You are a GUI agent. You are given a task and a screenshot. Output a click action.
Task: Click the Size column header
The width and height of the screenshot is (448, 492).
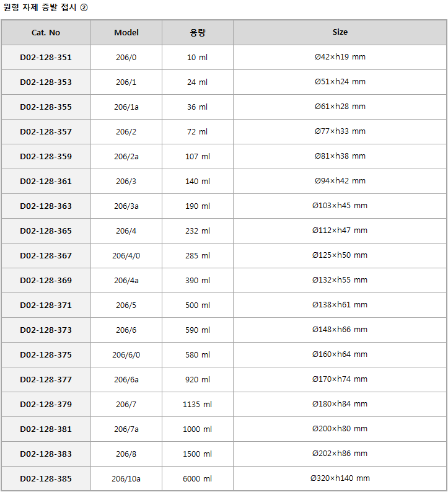point(340,32)
